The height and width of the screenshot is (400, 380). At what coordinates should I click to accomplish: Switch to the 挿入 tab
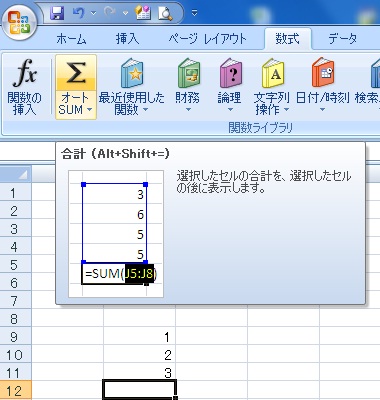point(127,39)
